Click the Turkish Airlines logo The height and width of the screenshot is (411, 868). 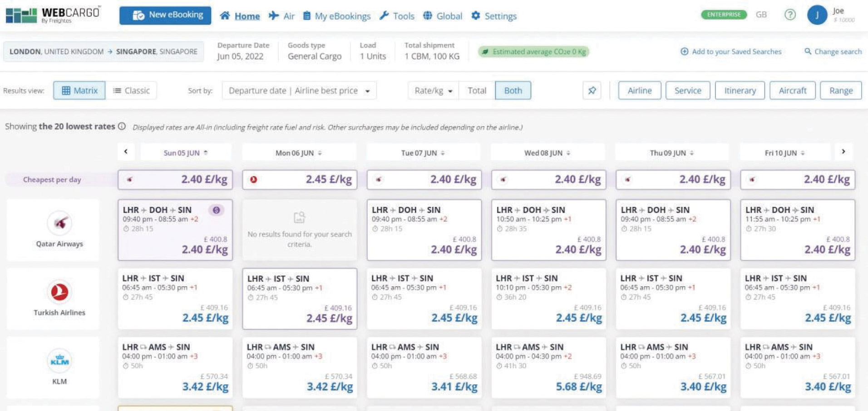[59, 292]
